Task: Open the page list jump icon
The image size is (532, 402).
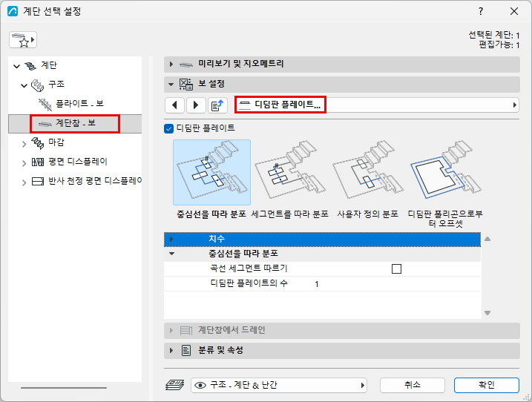Action: tap(217, 105)
